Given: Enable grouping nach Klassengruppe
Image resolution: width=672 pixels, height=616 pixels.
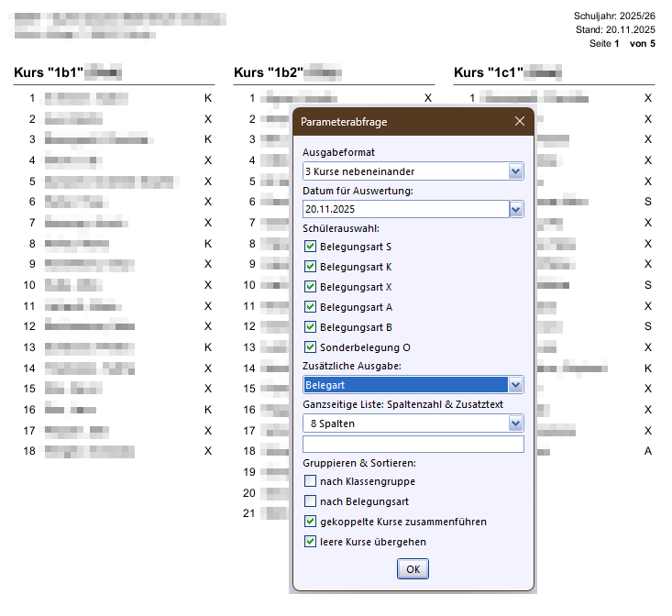Looking at the screenshot, I should pos(311,481).
